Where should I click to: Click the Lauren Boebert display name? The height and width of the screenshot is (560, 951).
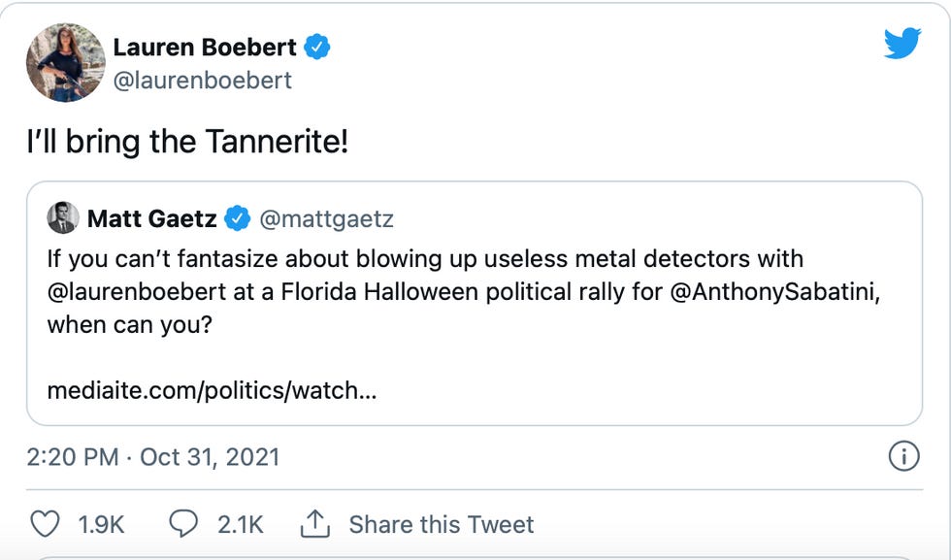(x=205, y=46)
